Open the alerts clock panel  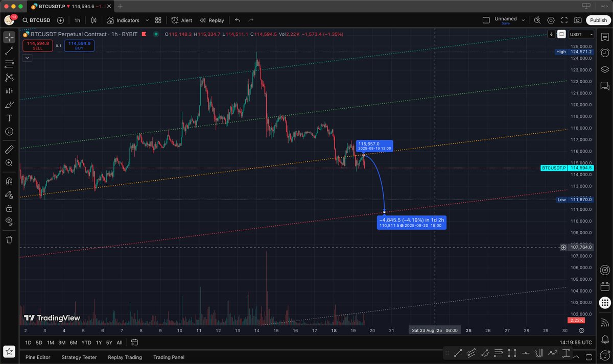[605, 53]
